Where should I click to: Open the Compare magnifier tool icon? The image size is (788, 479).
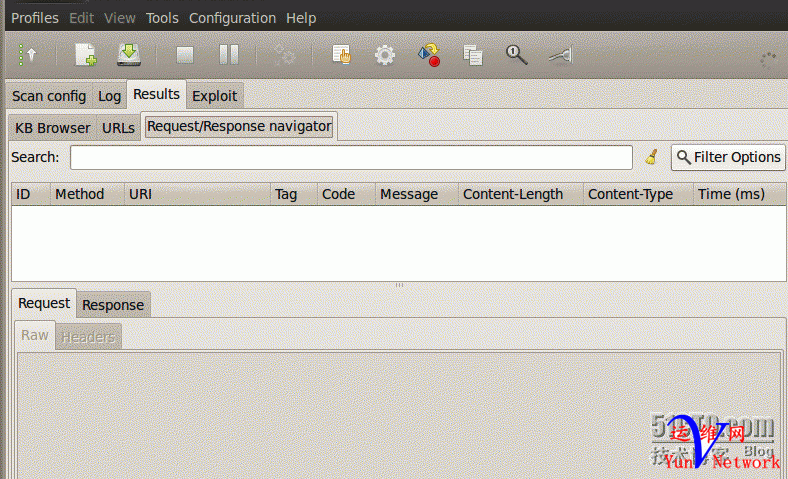point(517,55)
